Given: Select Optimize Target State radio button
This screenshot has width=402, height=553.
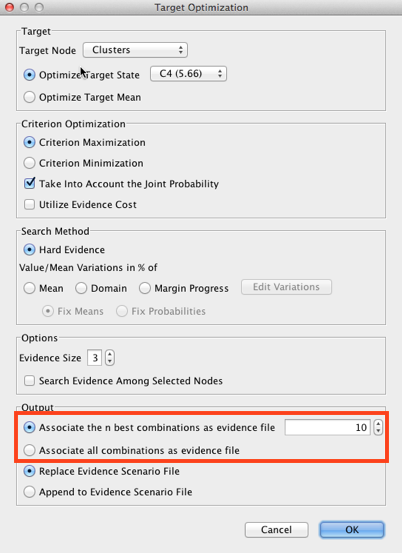Looking at the screenshot, I should click(29, 75).
